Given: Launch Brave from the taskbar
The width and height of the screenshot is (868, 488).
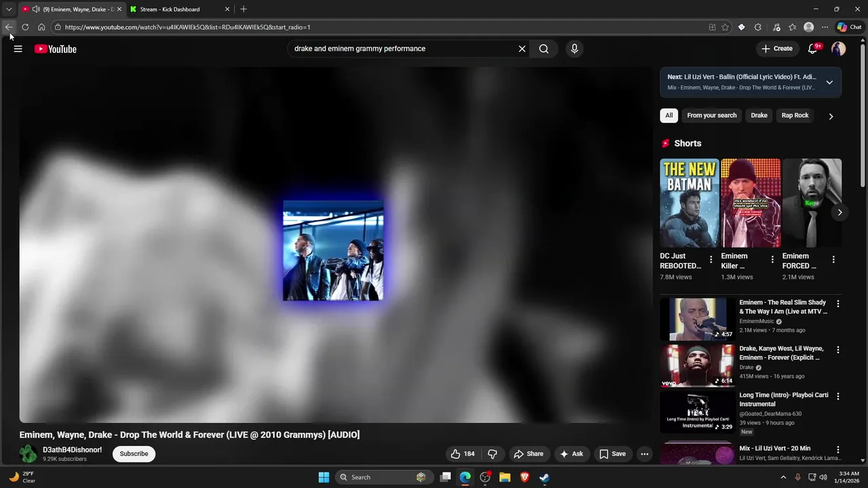Looking at the screenshot, I should [x=524, y=477].
